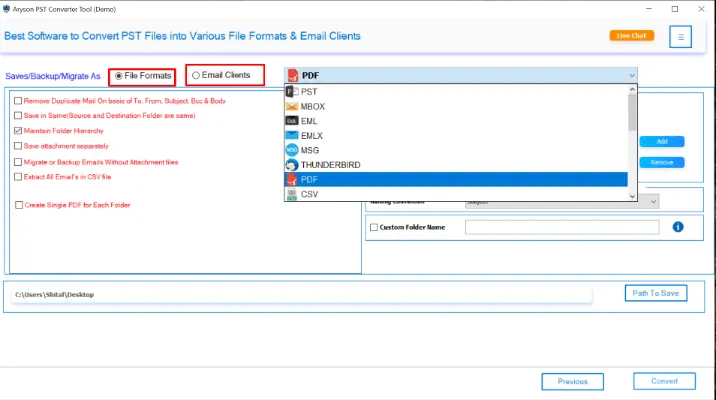Click the Path To Save button
This screenshot has height=400, width=716.
coord(656,293)
